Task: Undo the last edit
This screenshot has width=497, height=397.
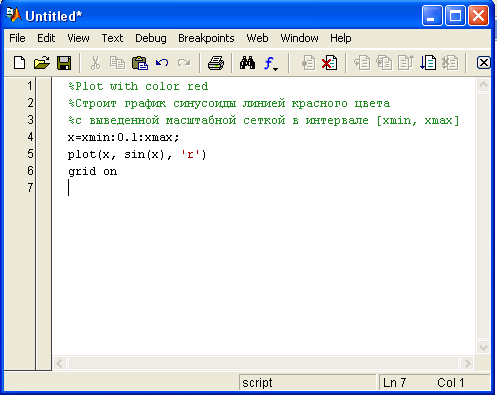Action: point(162,63)
